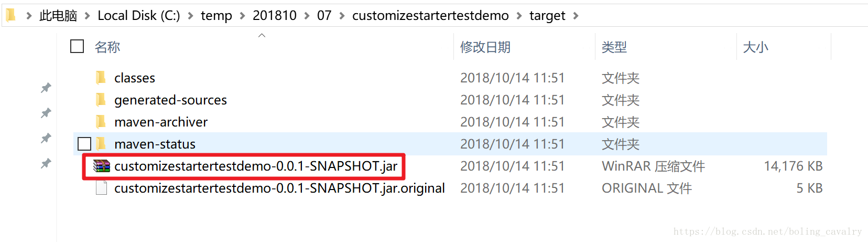Viewport: 868px width, 242px height.
Task: Go to the temp breadcrumb folder
Action: click(216, 16)
